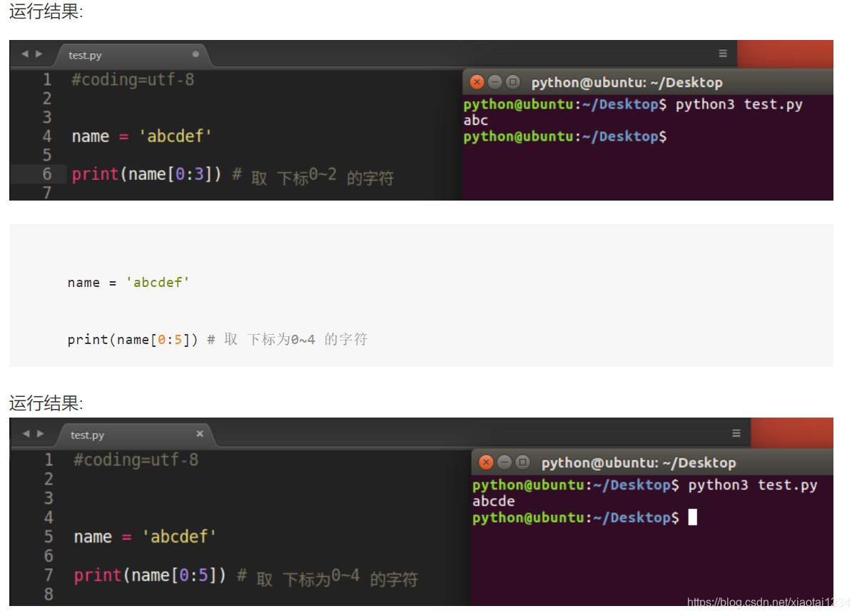Click forward-tab arrow in the name[0:3] editor

click(39, 54)
